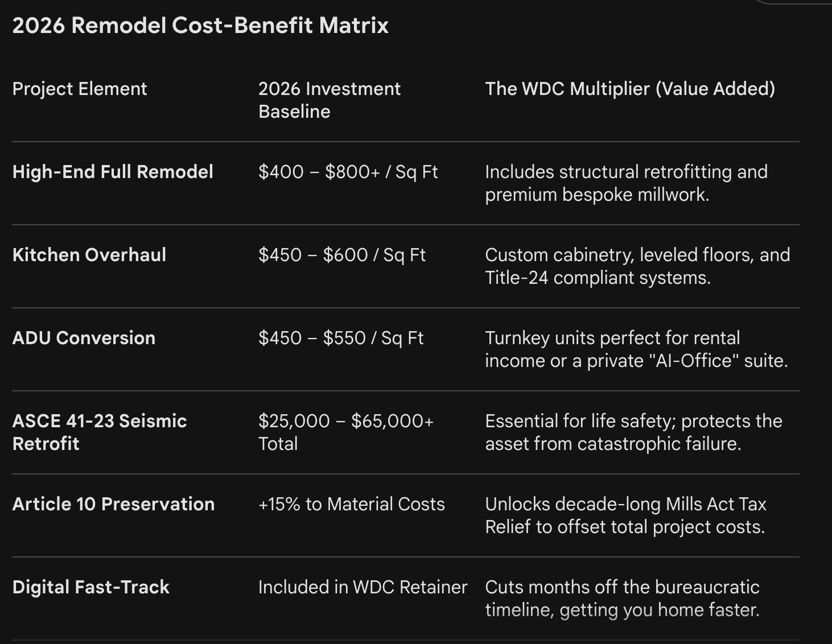Click "The WDC Multiplier (Value Added)" header

(629, 89)
